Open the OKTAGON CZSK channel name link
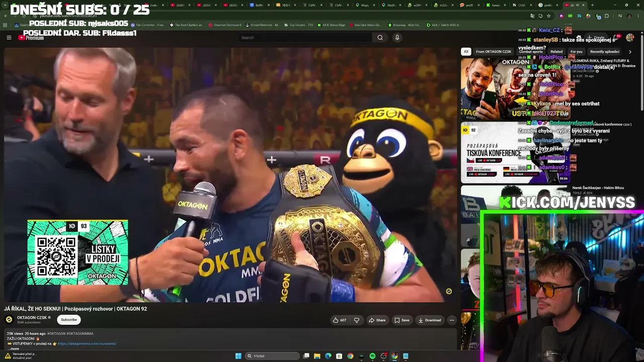 (x=32, y=318)
